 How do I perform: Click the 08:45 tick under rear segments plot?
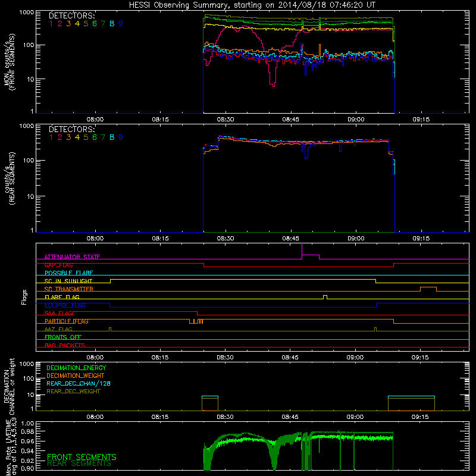[x=290, y=239]
